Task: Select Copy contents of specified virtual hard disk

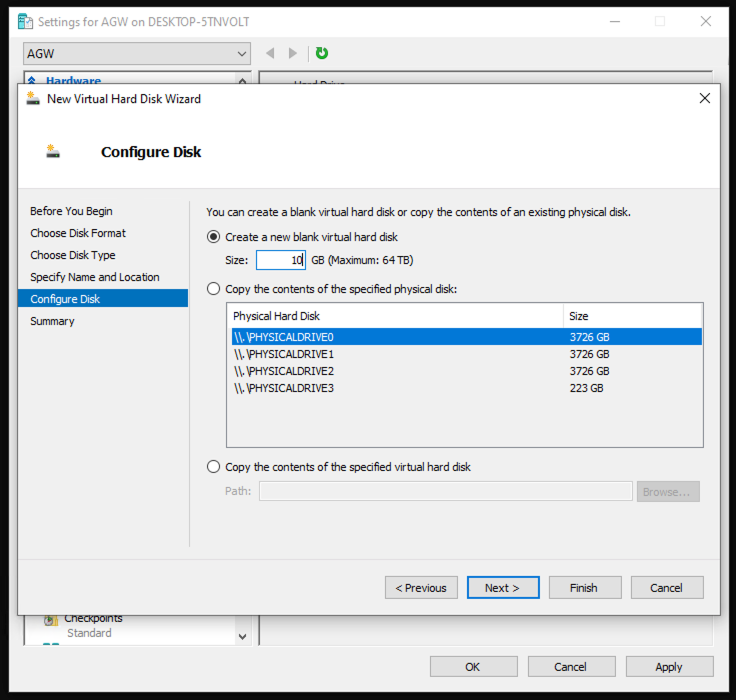Action: coord(213,467)
